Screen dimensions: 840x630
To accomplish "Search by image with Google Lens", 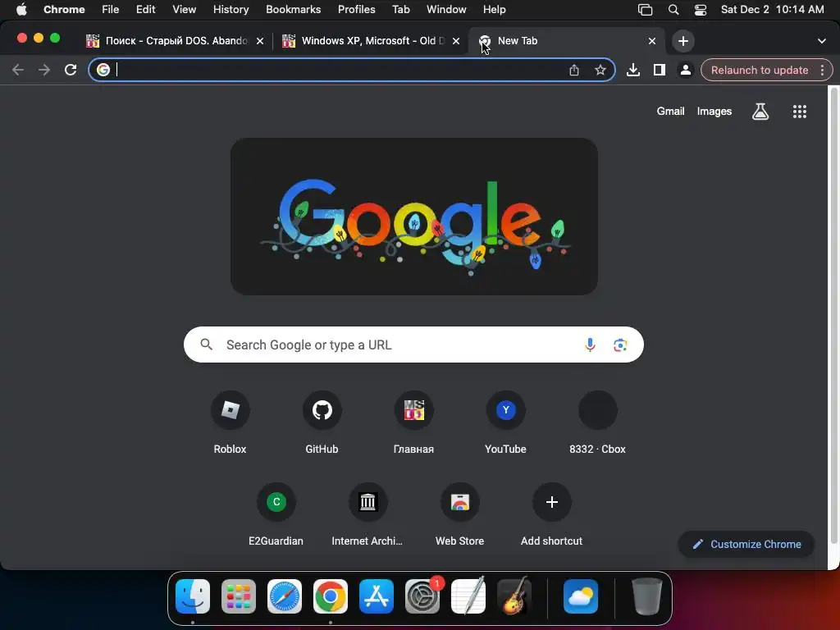I will click(x=620, y=345).
